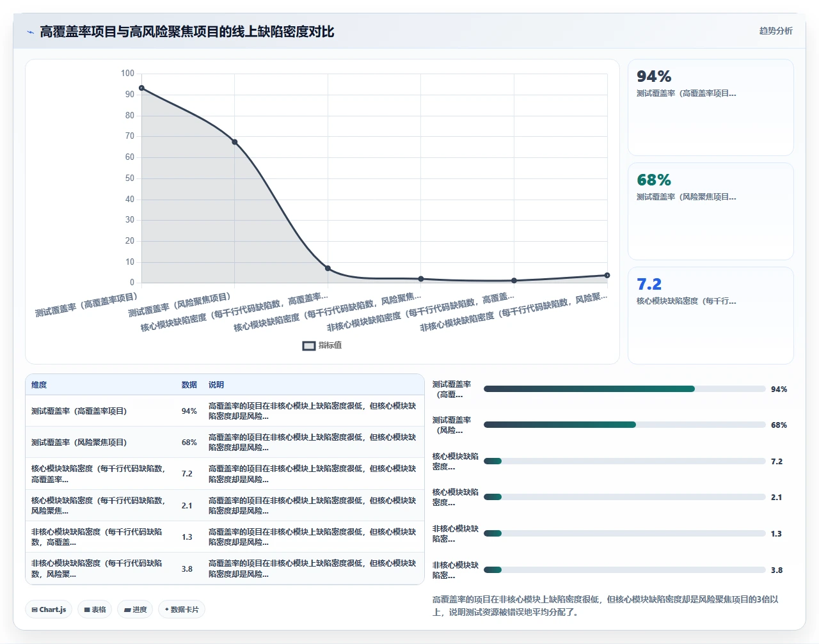This screenshot has height=644, width=819.
Task: Select the Chart.js tag chip
Action: pyautogui.click(x=49, y=609)
